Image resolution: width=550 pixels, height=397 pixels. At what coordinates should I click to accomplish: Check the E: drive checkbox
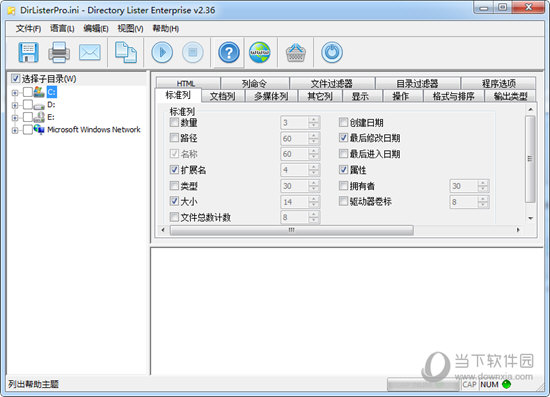pyautogui.click(x=28, y=117)
